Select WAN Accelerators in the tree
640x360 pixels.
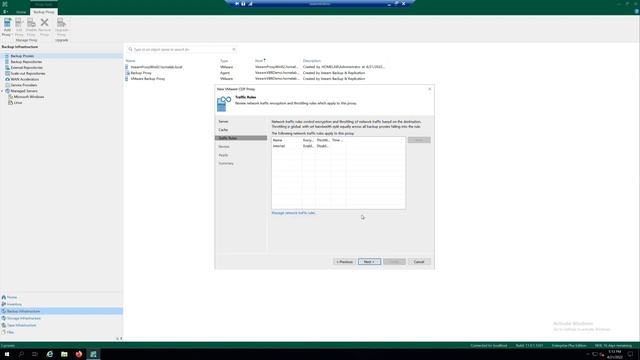pos(25,79)
